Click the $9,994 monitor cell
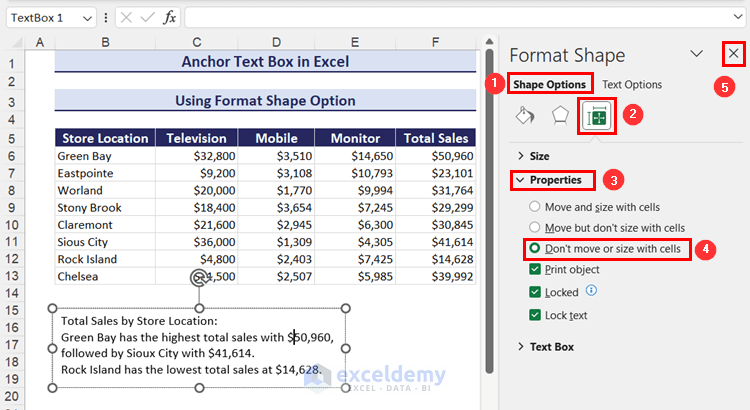Screen dimensions: 750x410 pos(355,190)
